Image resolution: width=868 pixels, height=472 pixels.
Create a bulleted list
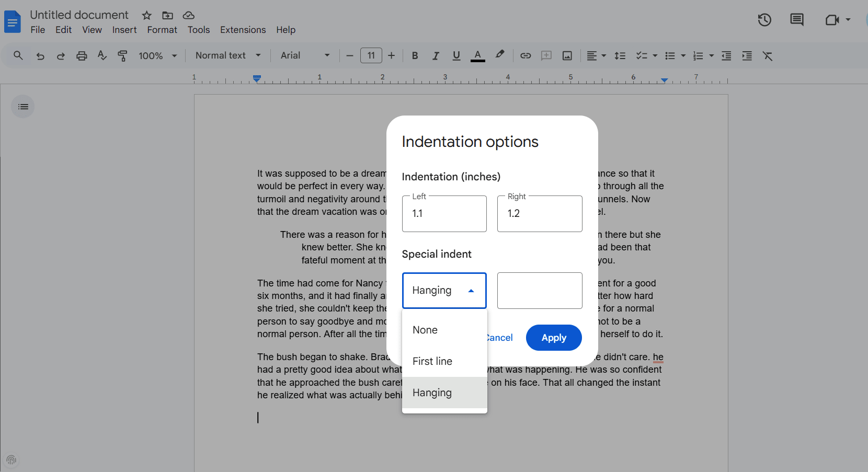click(670, 56)
